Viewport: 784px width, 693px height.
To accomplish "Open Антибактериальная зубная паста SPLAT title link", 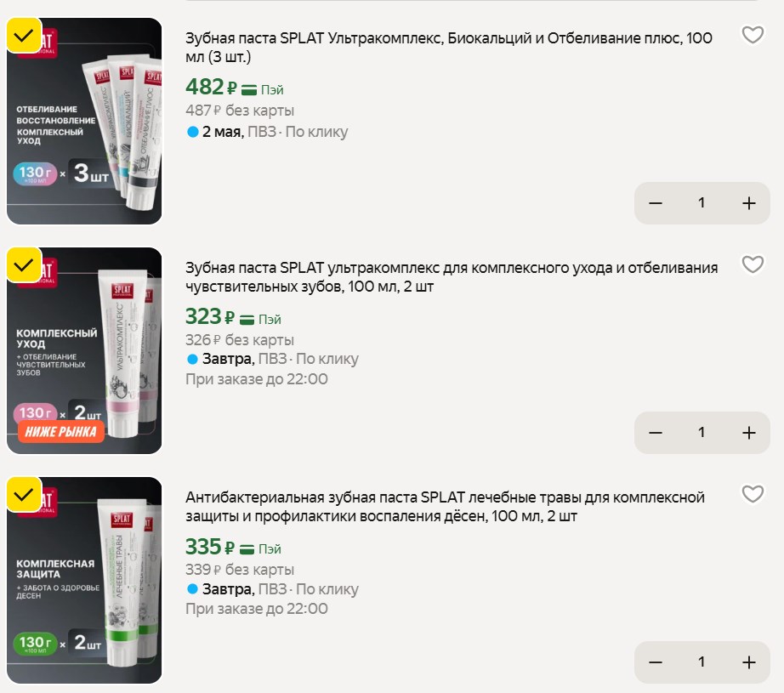I will [445, 507].
